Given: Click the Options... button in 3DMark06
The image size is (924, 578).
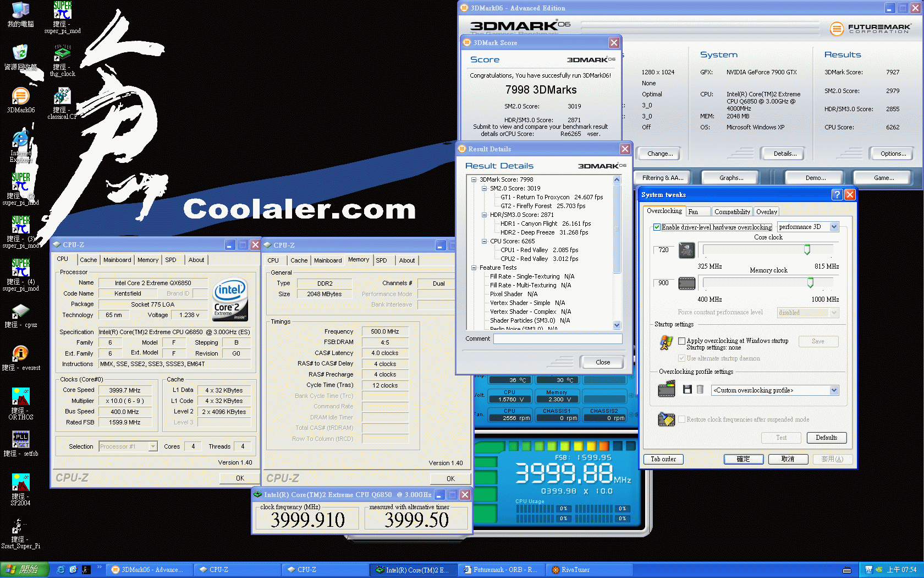Looking at the screenshot, I should tap(893, 154).
